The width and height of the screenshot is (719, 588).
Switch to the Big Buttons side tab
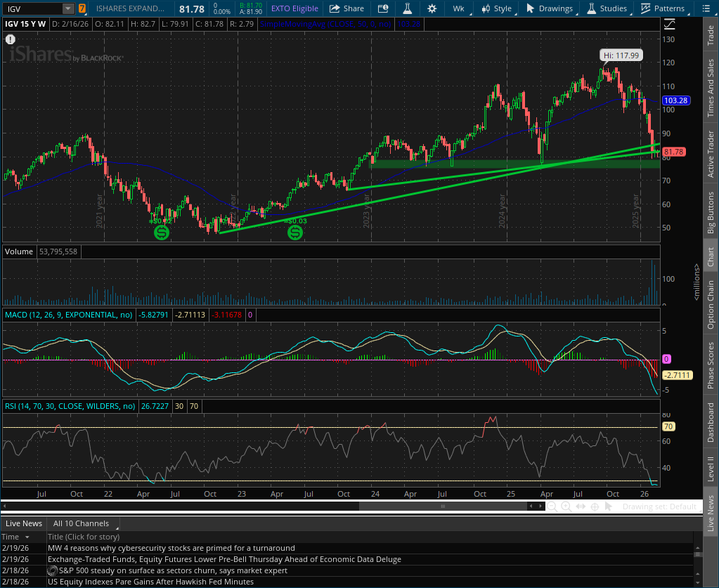[x=711, y=212]
